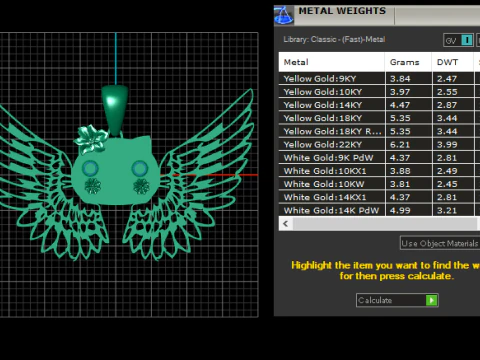The height and width of the screenshot is (360, 480).
Task: Click the 3.84 grams value for 9KY
Action: coord(400,79)
